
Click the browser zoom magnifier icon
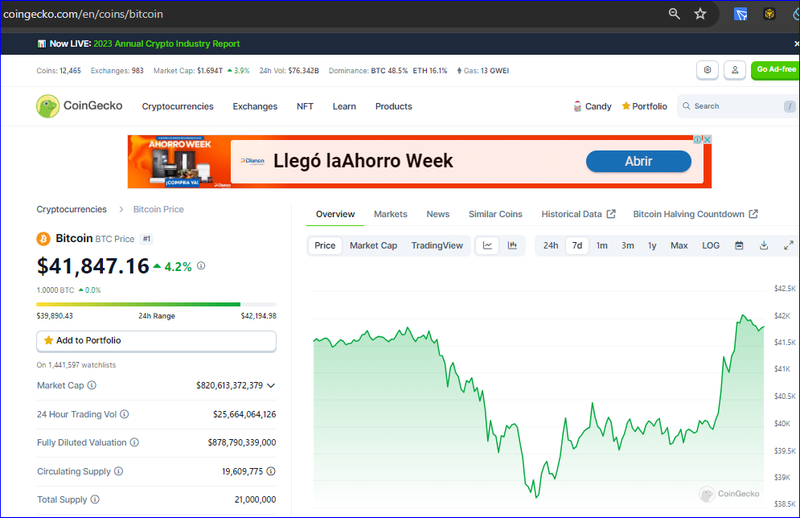pyautogui.click(x=674, y=14)
